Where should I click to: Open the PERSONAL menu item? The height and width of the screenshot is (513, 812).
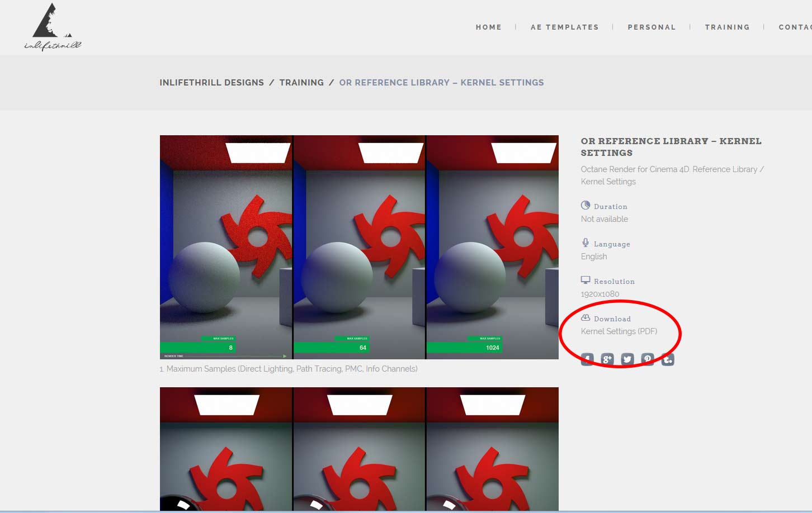click(x=652, y=27)
